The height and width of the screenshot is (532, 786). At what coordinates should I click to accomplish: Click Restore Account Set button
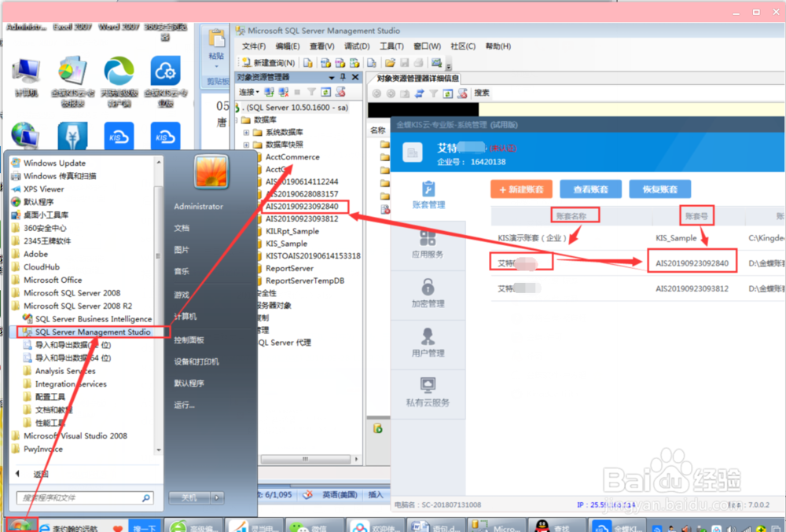[659, 189]
